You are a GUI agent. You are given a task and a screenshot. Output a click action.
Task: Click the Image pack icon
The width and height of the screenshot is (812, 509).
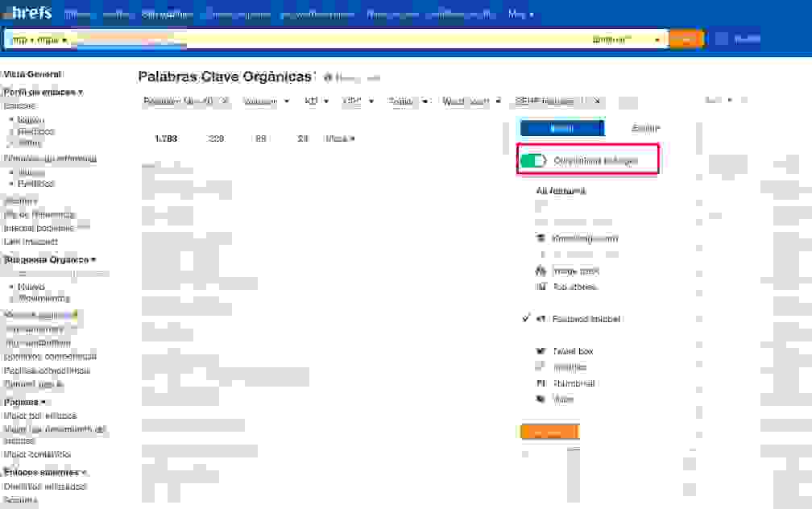[540, 271]
